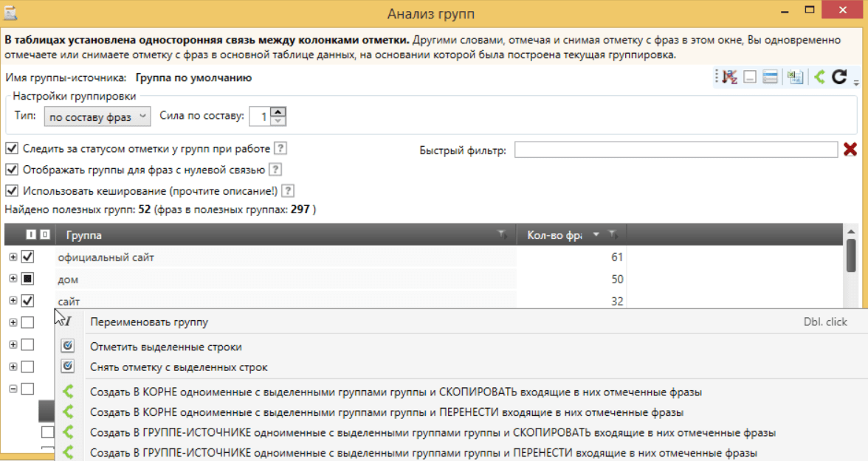868x461 pixels.
Task: Select 'Создать В КОРНЕ ... СКОПИРОВАТЬ' menu item
Action: pos(462,392)
